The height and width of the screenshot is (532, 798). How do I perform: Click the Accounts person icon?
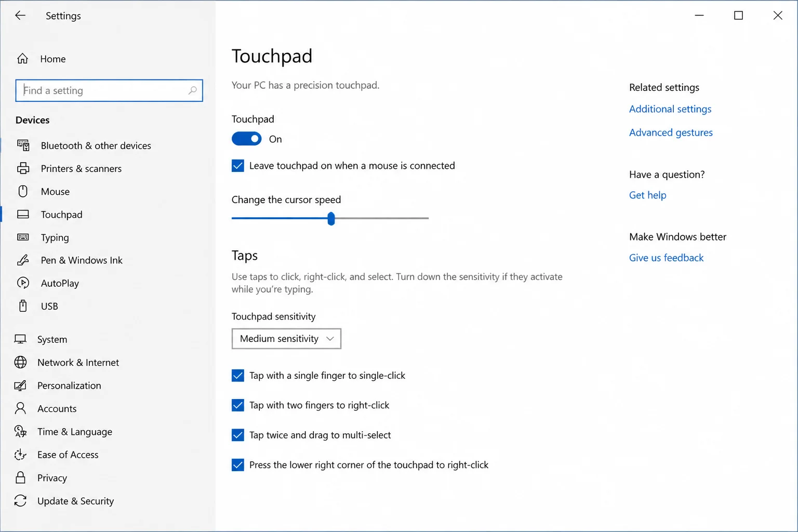pyautogui.click(x=20, y=408)
